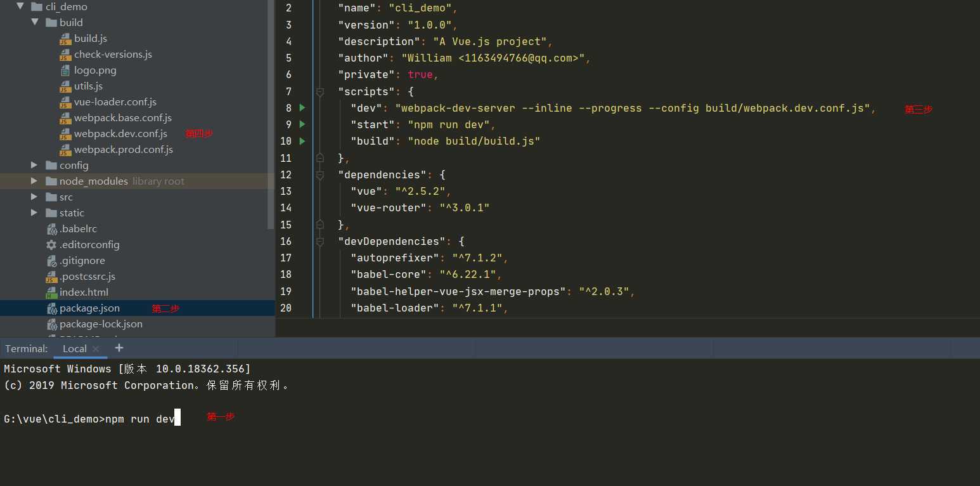Click the vue-loader.conf.js file icon

point(65,102)
